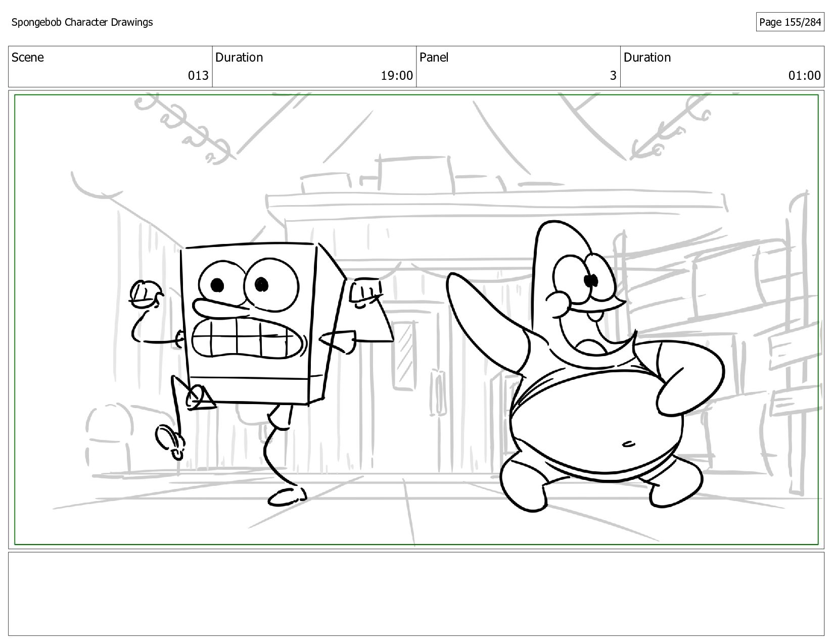The height and width of the screenshot is (644, 834).
Task: Click the panel number '3'
Action: coord(613,76)
